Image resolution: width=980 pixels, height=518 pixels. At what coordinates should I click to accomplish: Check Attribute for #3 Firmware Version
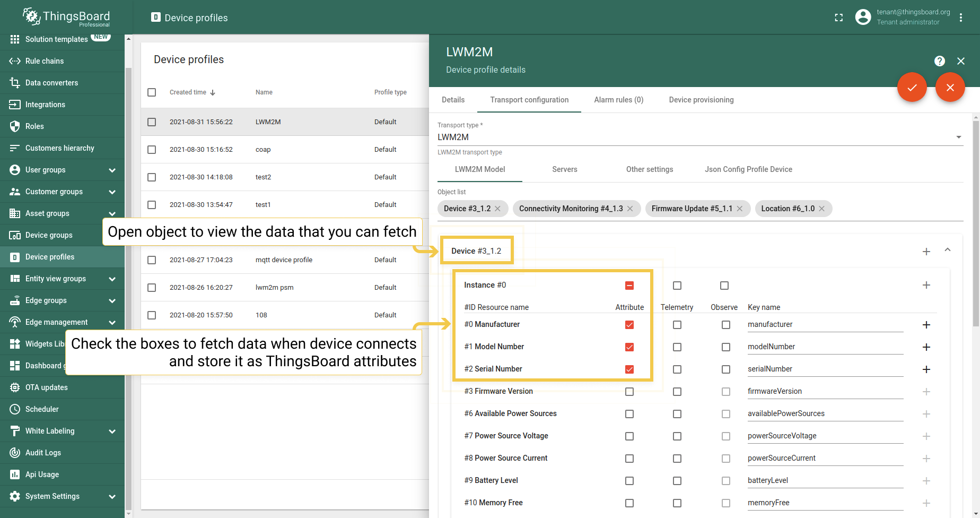tap(629, 392)
